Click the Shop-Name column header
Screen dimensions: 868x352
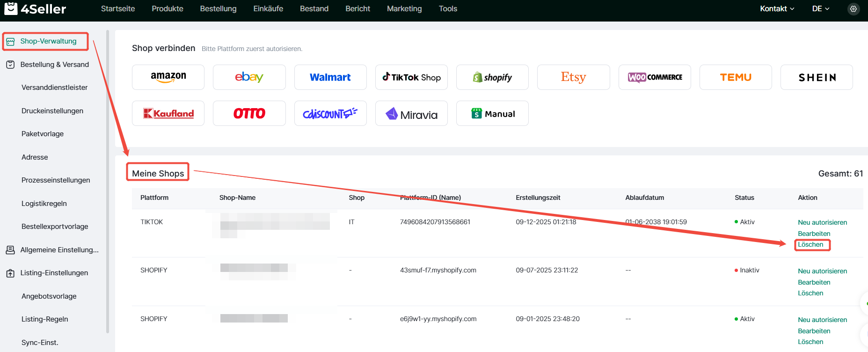(237, 198)
